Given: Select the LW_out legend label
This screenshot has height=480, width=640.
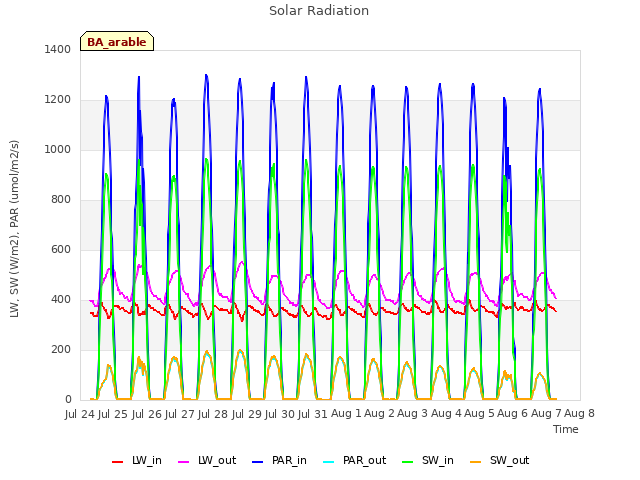Looking at the screenshot, I should click(x=217, y=460).
